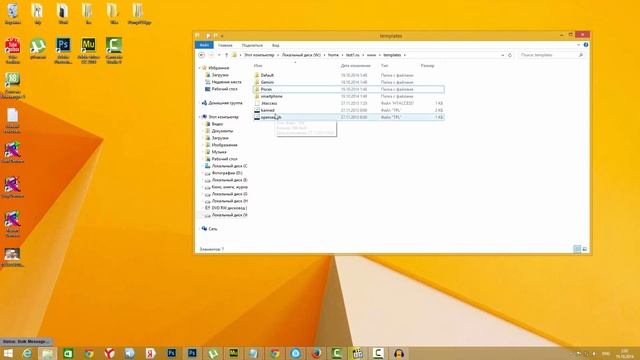Open the Gemini folder
Viewport: 640px width, 360px height.
pos(267,82)
